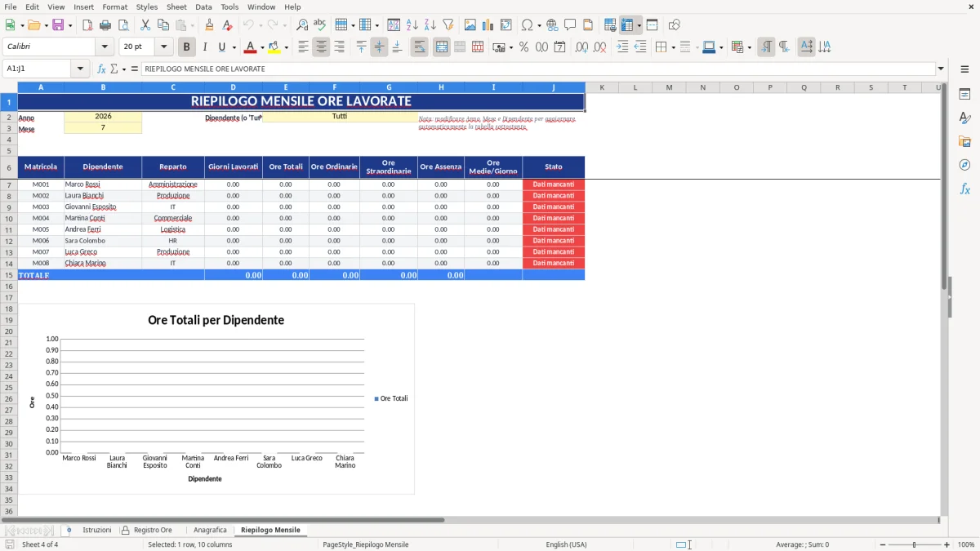Screen dimensions: 980x551
Task: Insert an image
Action: click(x=470, y=25)
